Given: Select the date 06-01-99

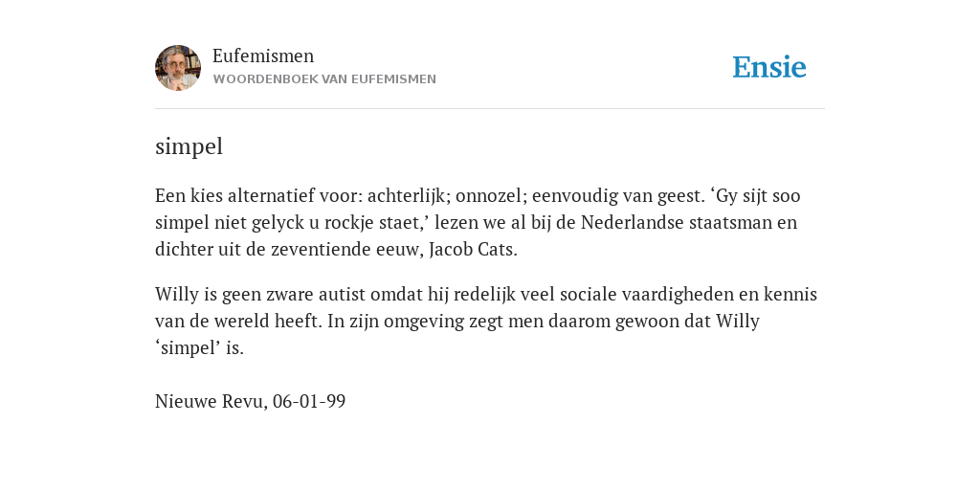Looking at the screenshot, I should pos(309,401).
